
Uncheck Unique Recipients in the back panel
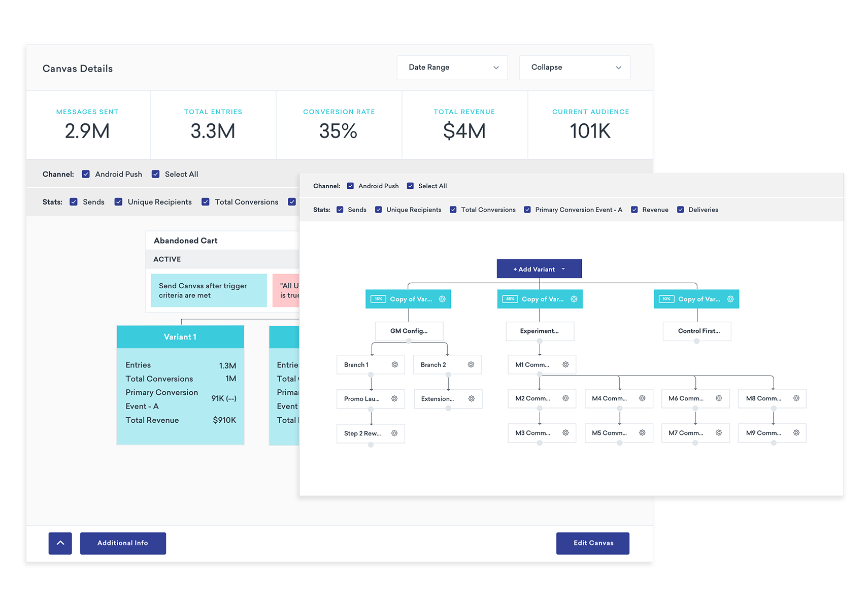[x=118, y=202]
